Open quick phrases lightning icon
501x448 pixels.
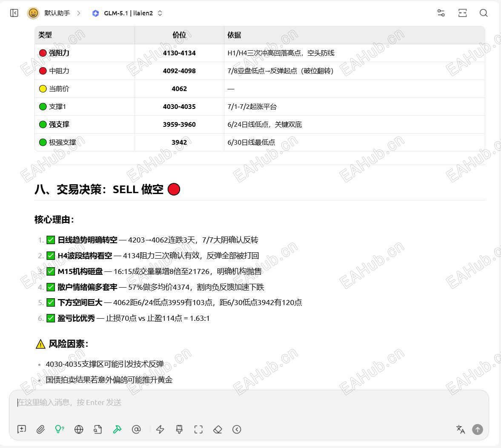tap(160, 429)
